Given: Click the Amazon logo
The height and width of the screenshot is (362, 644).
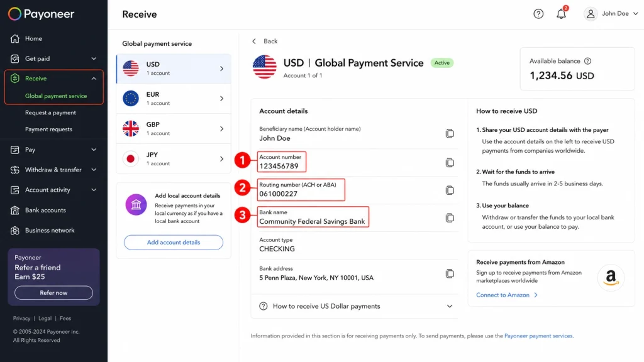Looking at the screenshot, I should pos(611,278).
